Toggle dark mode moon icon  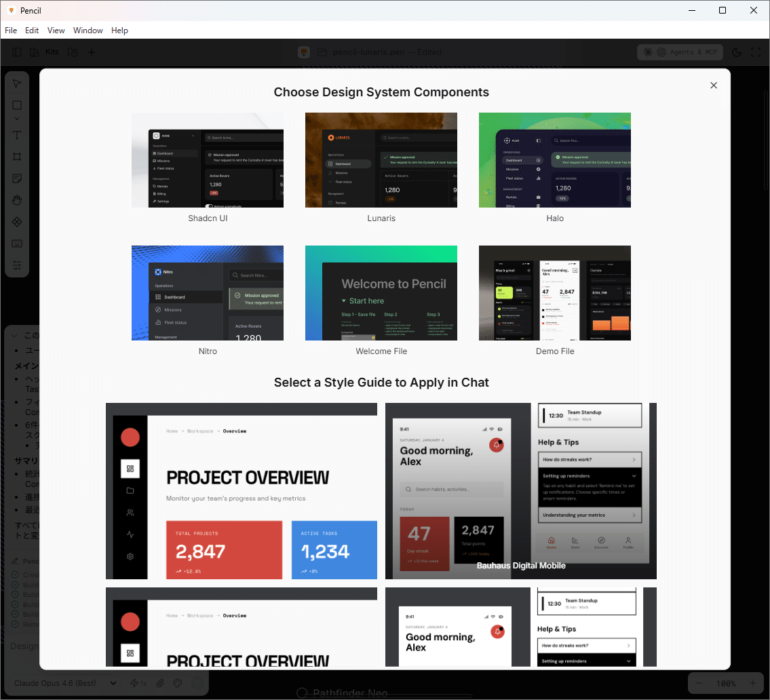click(737, 52)
